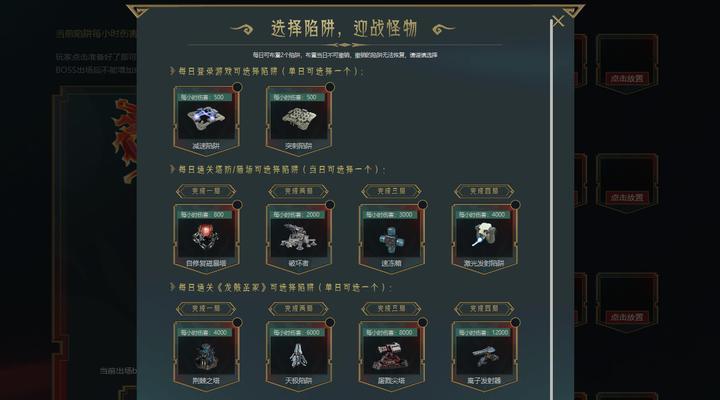Image resolution: width=720 pixels, height=400 pixels.
Task: Collapse the 每日登录游戏 section arrow
Action: click(x=172, y=71)
